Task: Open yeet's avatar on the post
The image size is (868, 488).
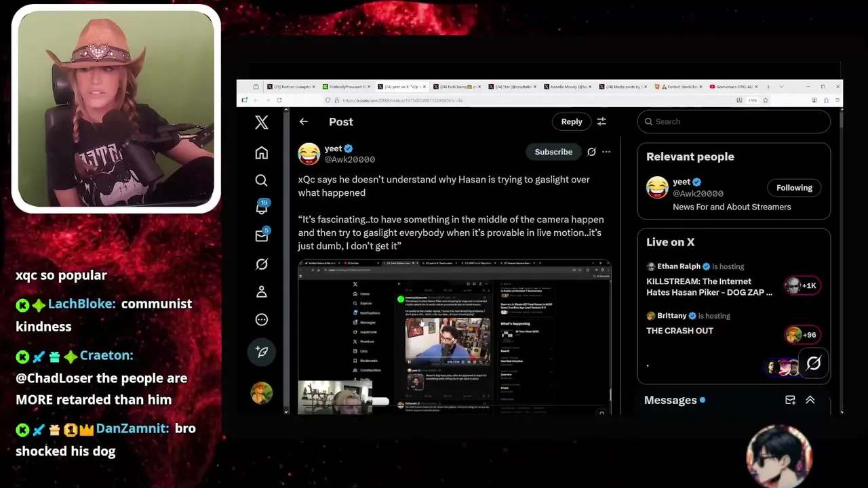Action: [309, 154]
